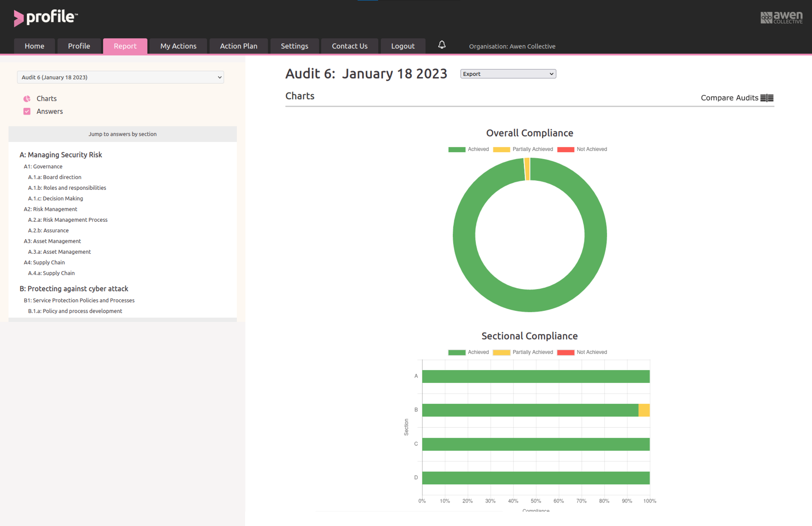The image size is (812, 526).
Task: Toggle Partially Achieved legend in Sectional Compliance
Action: 523,352
